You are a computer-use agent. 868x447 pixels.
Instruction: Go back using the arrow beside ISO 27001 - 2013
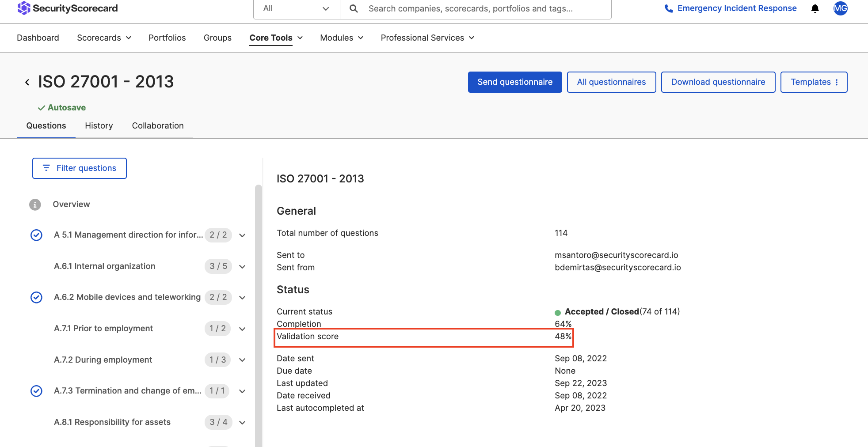(x=27, y=82)
